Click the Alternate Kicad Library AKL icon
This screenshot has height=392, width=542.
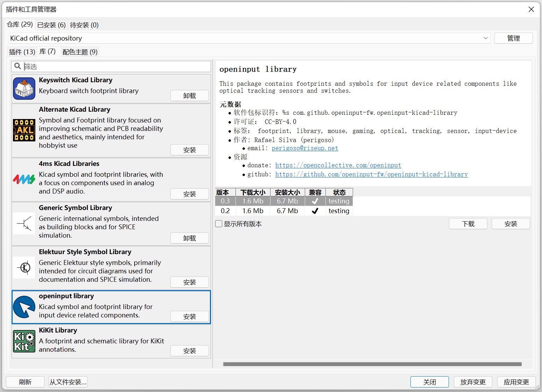coord(24,130)
